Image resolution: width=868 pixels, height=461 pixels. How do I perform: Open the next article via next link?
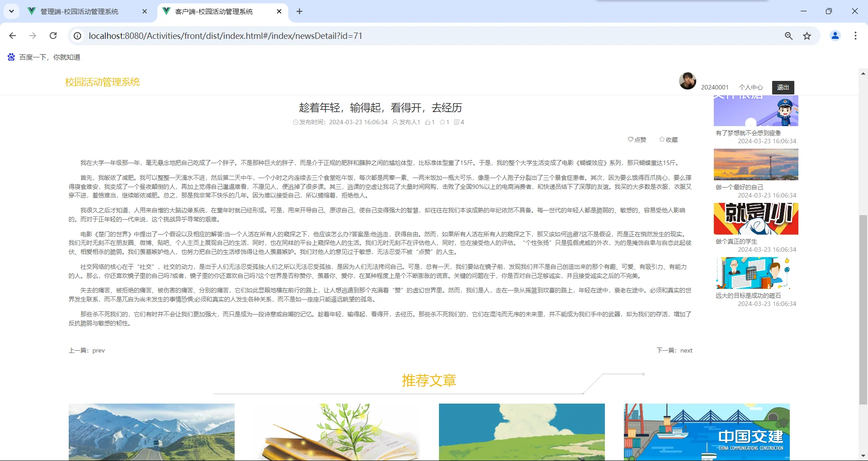(x=686, y=350)
